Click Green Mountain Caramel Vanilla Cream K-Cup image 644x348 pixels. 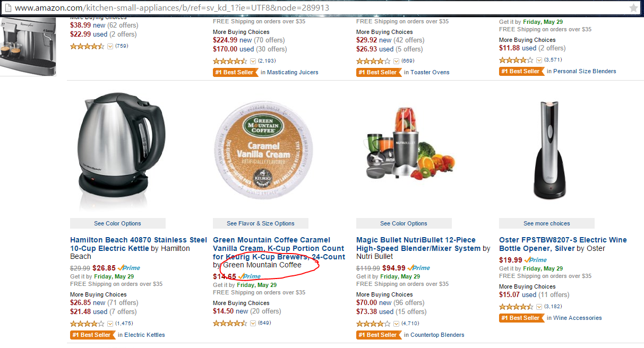264,148
